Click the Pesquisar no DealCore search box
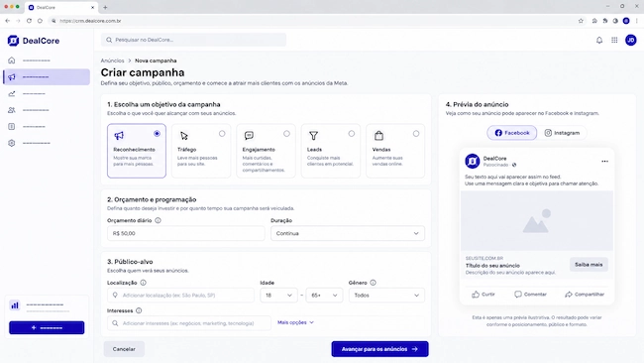 (193, 40)
